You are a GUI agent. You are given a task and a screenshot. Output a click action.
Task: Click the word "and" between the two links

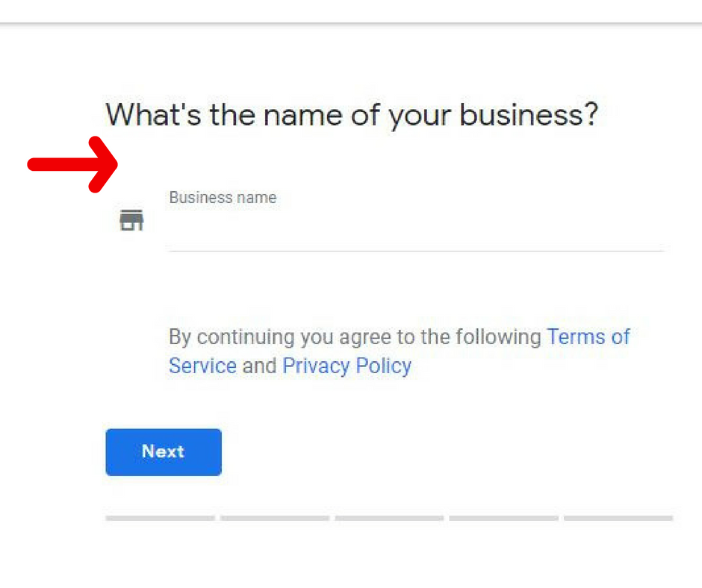point(259,366)
